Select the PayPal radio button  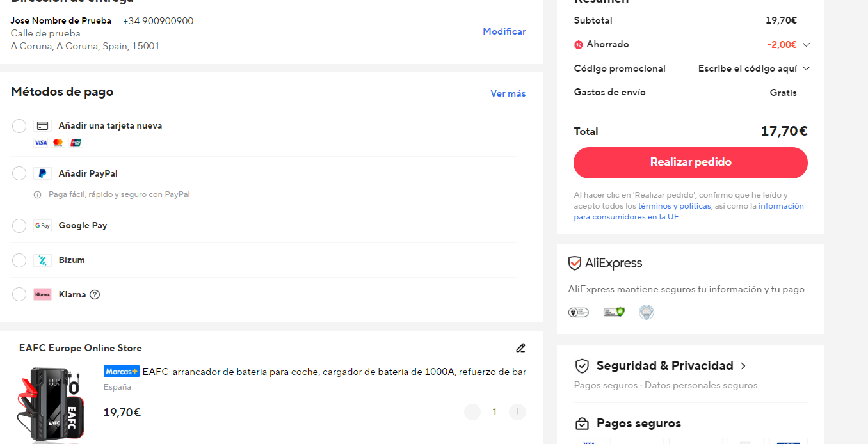point(19,173)
